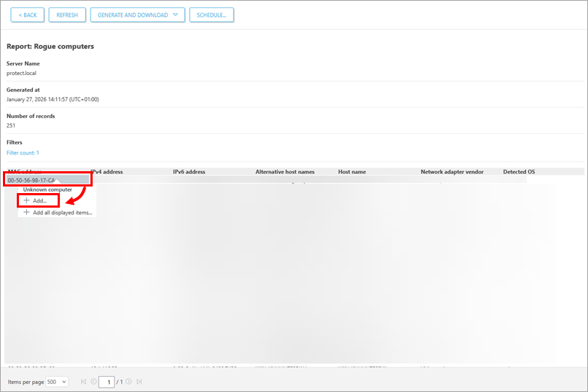This screenshot has width=588, height=392.
Task: Open the Filter count: 1 link
Action: pyautogui.click(x=23, y=153)
